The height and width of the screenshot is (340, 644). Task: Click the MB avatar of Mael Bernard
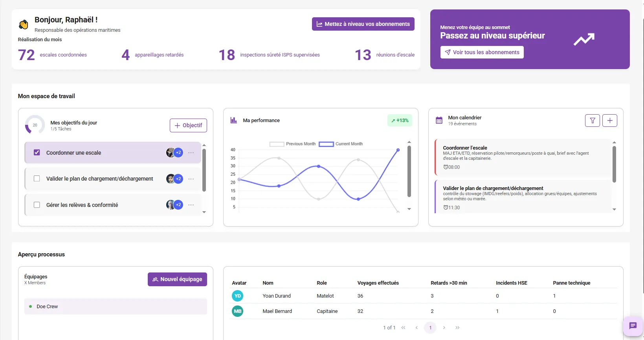[x=238, y=311]
